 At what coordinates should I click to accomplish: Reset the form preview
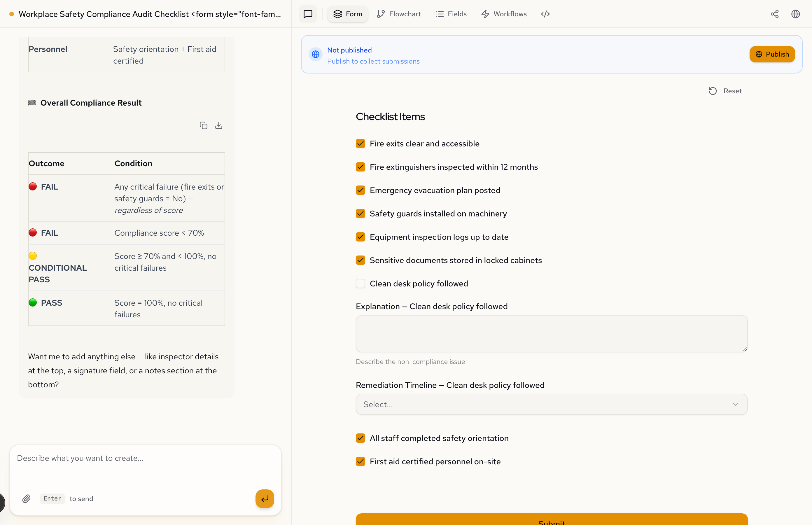point(725,91)
